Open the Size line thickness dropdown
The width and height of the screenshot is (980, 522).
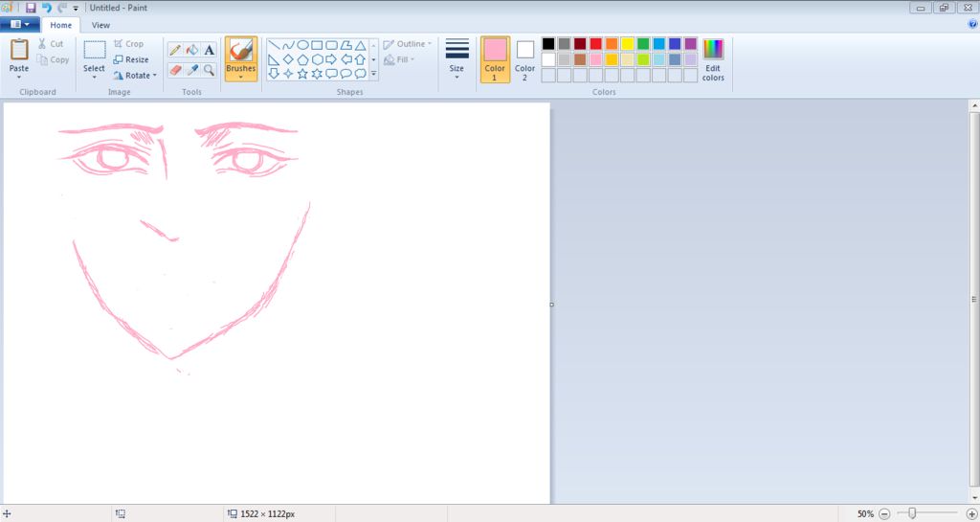tap(457, 59)
